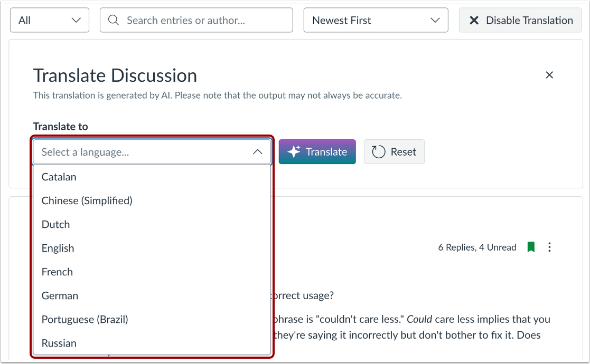Click the search entries or author input field
590x364 pixels.
(195, 20)
